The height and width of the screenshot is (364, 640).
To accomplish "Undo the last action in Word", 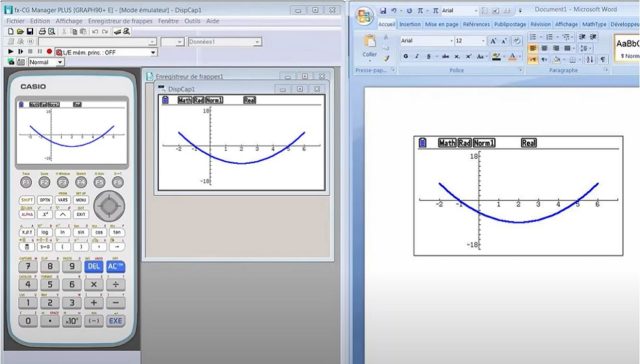I will click(393, 11).
